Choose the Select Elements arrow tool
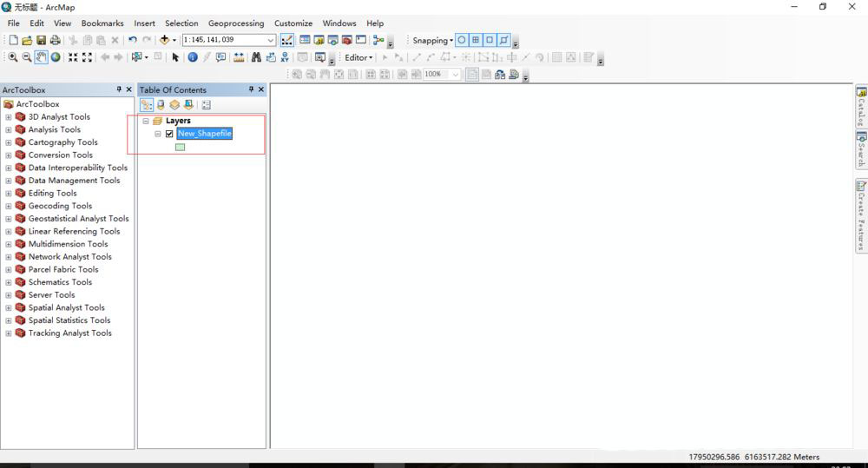The height and width of the screenshot is (468, 868). 175,57
